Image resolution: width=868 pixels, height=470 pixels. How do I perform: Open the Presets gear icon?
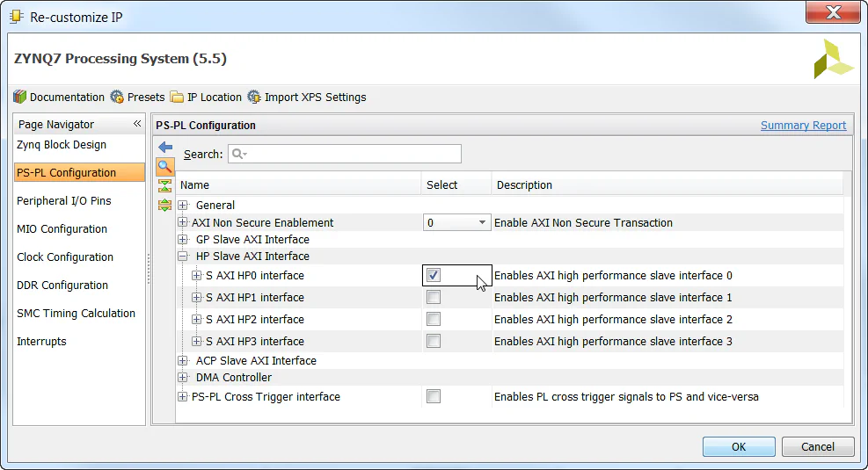117,97
